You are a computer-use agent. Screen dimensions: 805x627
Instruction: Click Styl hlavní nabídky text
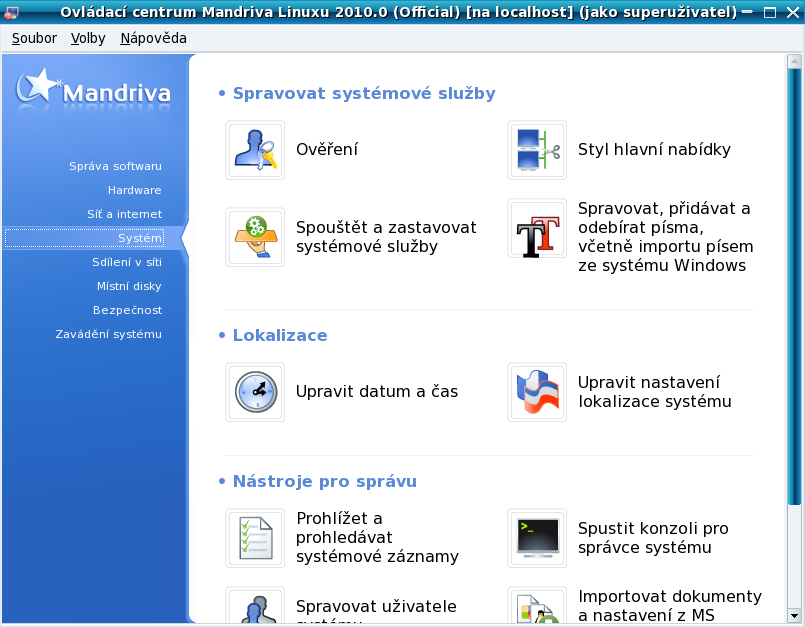click(x=654, y=149)
